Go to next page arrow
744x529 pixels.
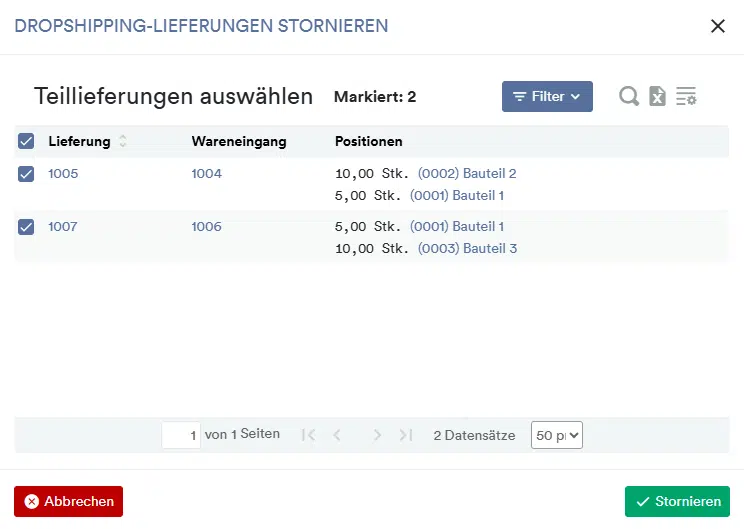377,435
